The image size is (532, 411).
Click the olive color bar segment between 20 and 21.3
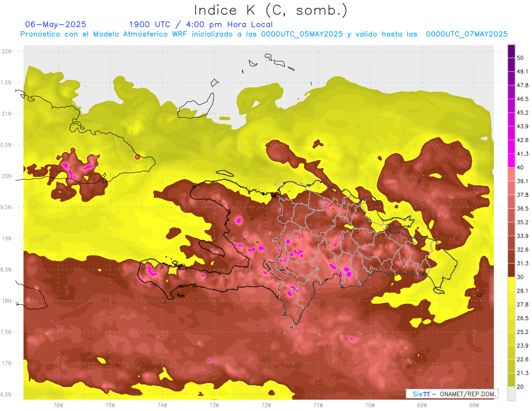pos(511,380)
